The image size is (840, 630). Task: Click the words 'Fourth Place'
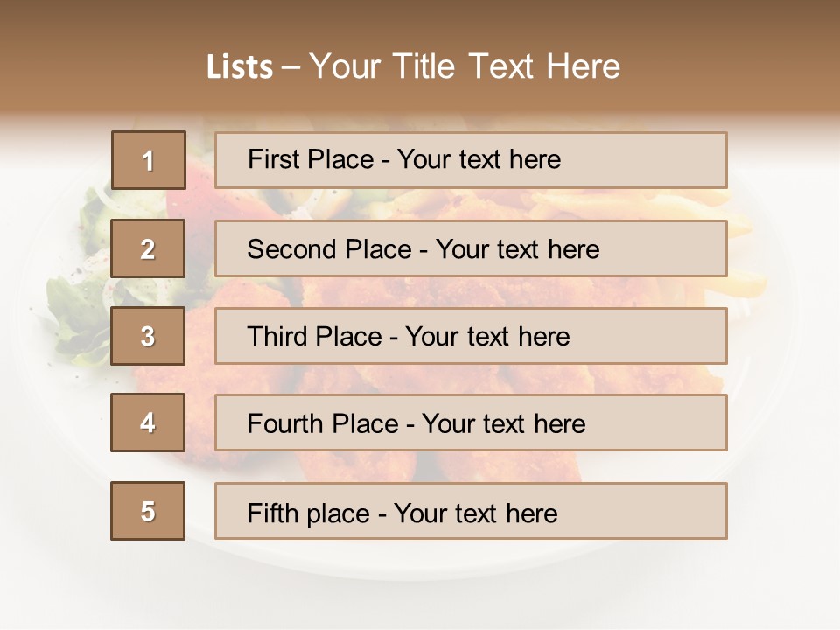pos(323,423)
